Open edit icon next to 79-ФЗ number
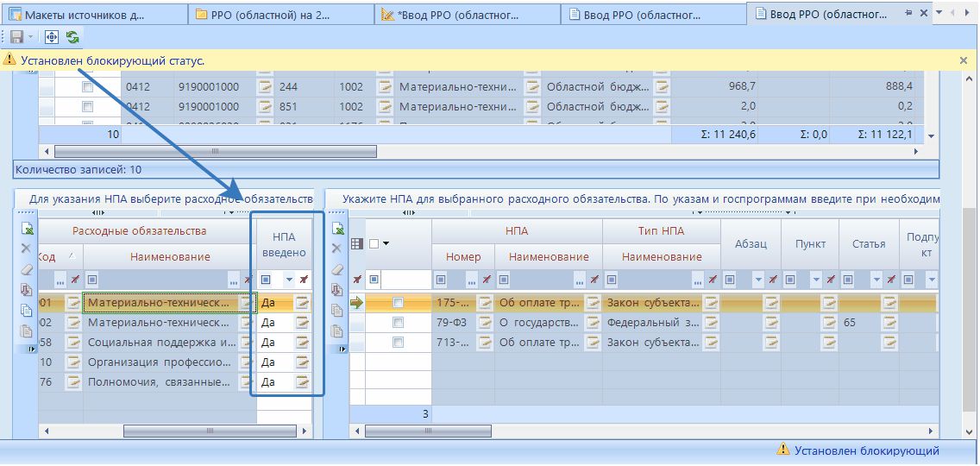 click(485, 323)
